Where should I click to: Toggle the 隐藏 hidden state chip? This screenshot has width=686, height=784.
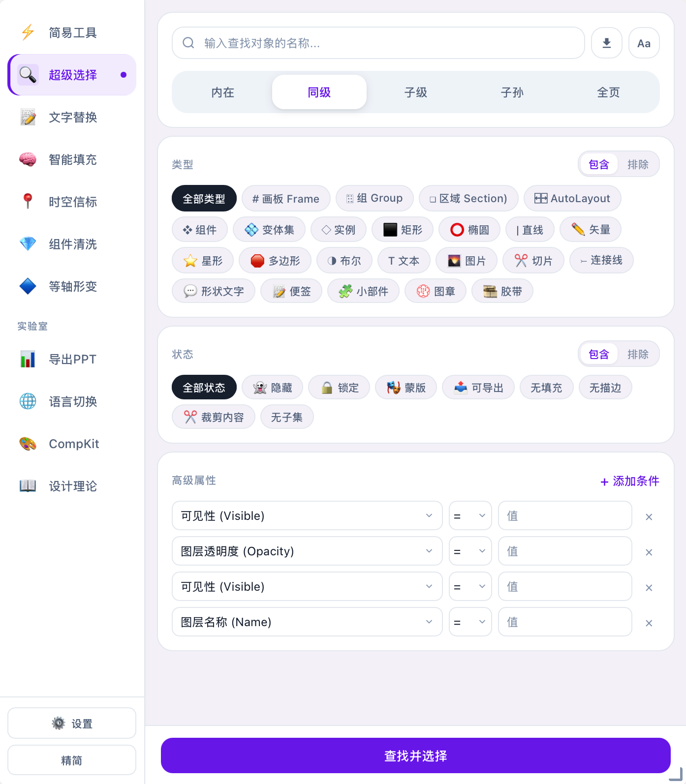[272, 388]
